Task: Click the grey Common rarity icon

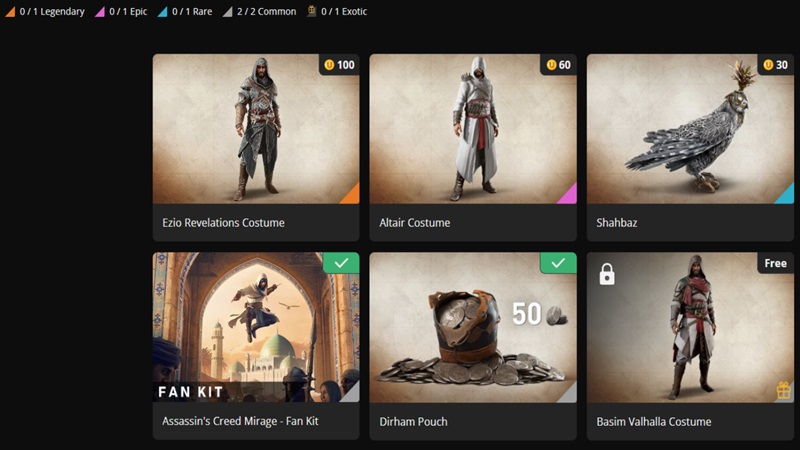Action: 228,12
